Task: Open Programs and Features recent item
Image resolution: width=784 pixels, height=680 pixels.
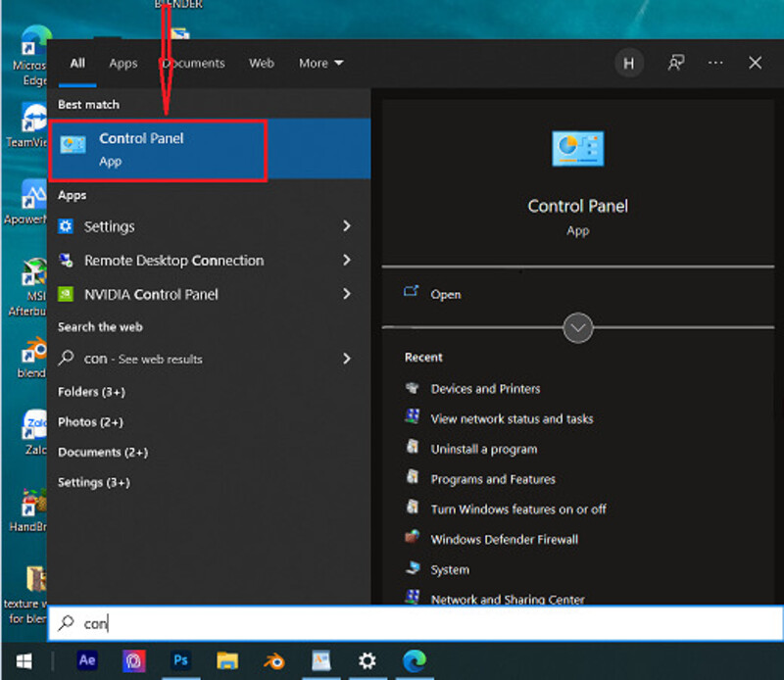Action: [493, 479]
